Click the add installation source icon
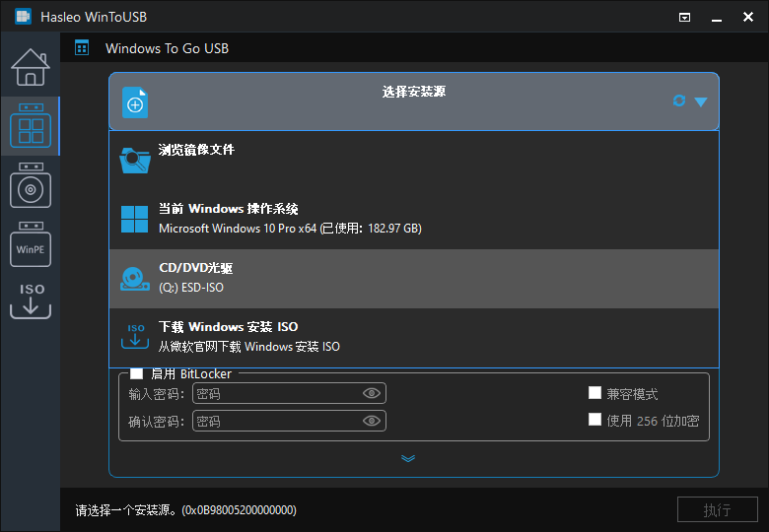 (135, 102)
